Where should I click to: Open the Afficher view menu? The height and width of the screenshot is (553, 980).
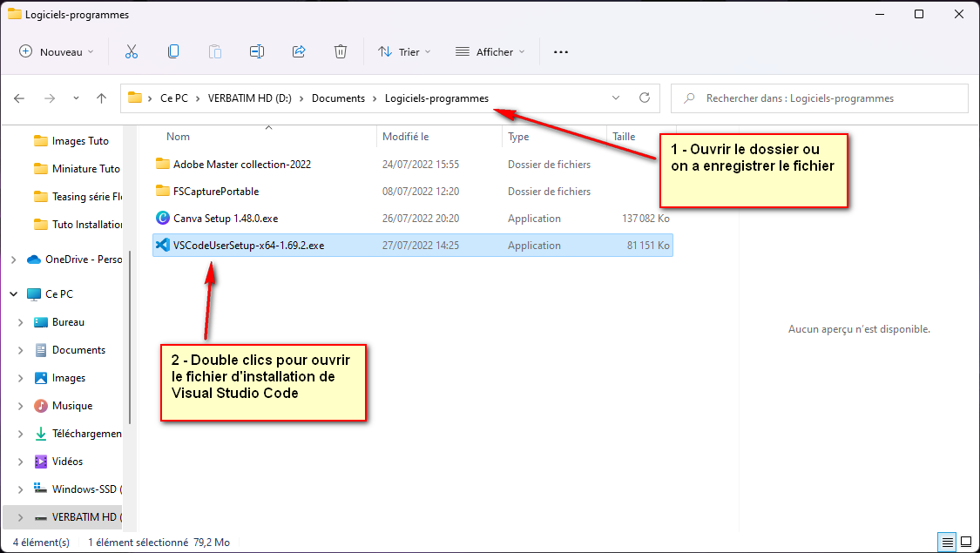tap(491, 52)
